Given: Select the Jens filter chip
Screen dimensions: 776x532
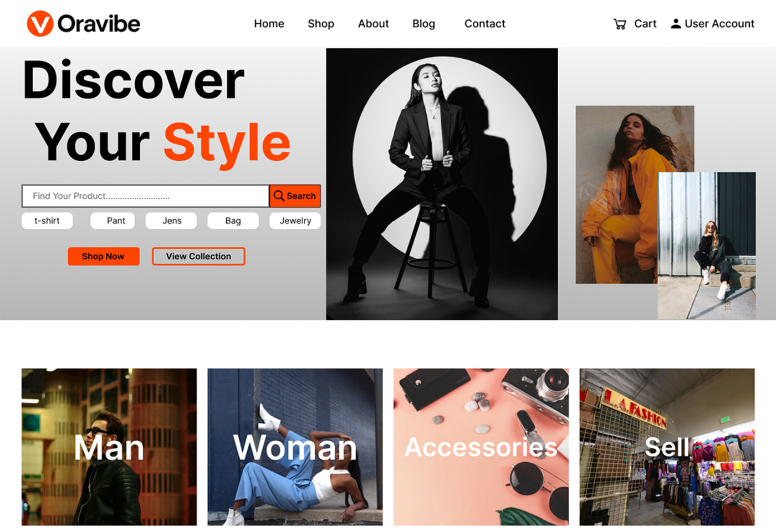Looking at the screenshot, I should coord(171,221).
